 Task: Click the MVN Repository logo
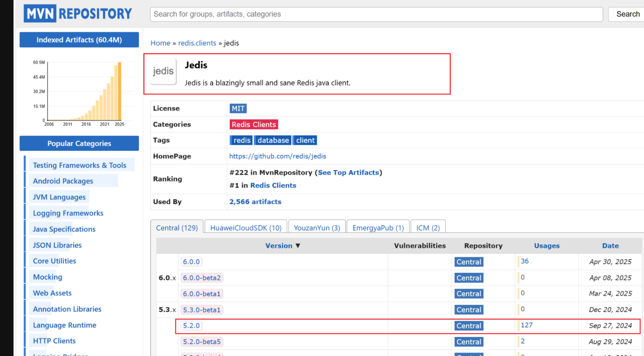click(x=78, y=14)
